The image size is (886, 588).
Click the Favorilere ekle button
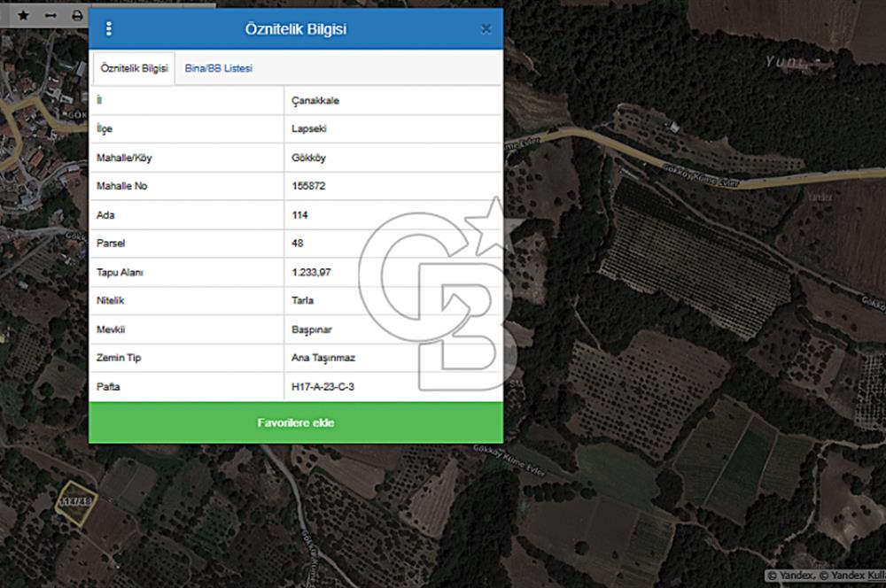point(296,422)
